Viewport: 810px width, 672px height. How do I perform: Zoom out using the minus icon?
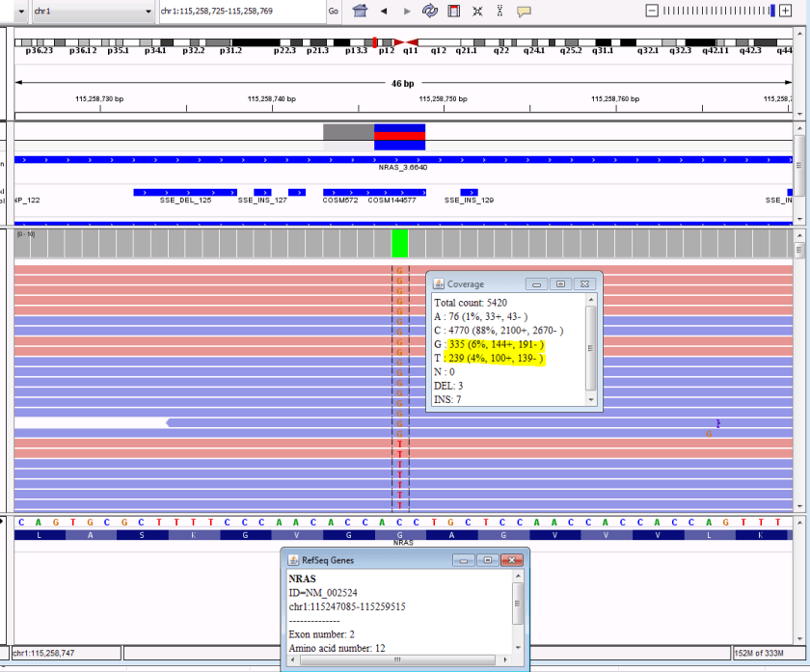[x=652, y=10]
